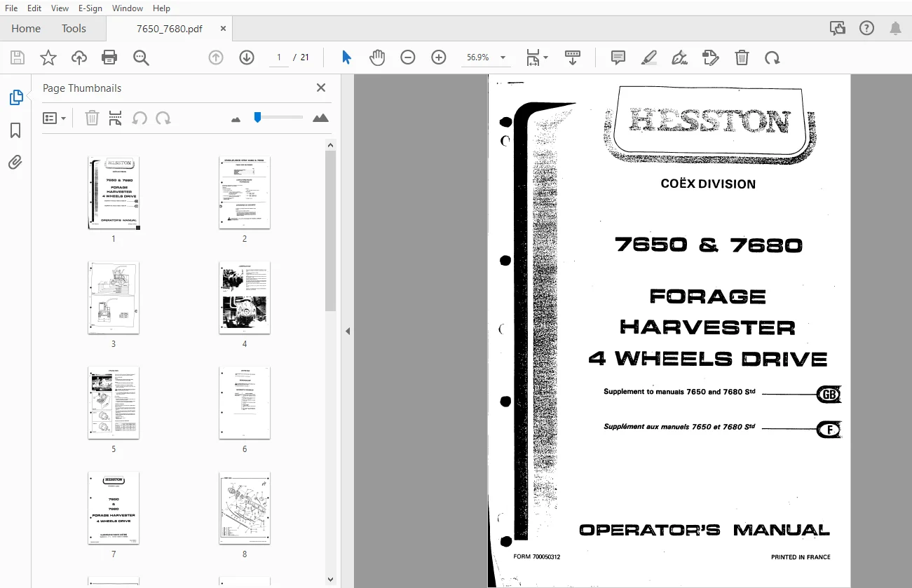
Task: Click the thumbnail panel scroll up arrow
Action: pyautogui.click(x=331, y=144)
